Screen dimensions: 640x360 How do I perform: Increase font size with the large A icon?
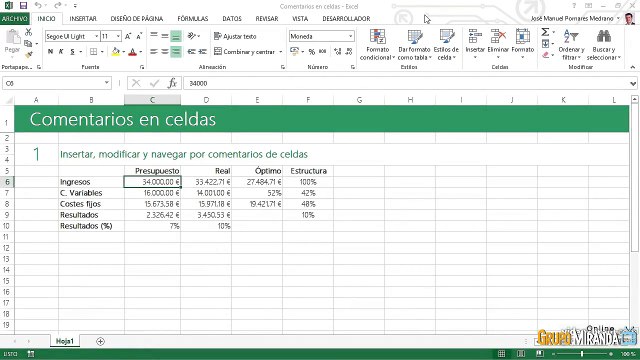coord(128,36)
